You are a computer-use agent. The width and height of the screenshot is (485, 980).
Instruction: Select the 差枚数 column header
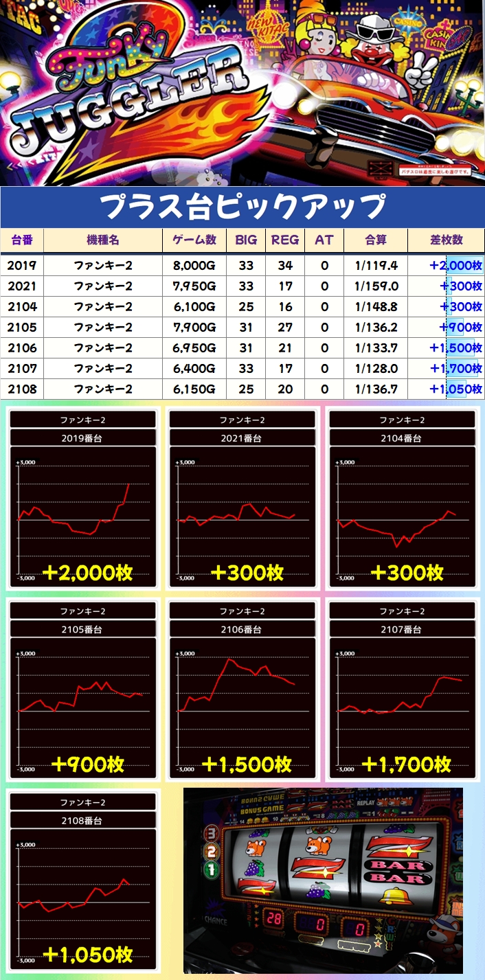pyautogui.click(x=446, y=240)
